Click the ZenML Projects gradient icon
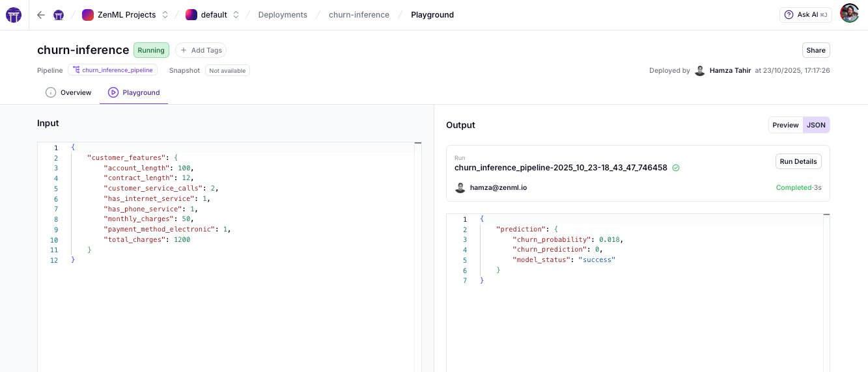 point(87,15)
